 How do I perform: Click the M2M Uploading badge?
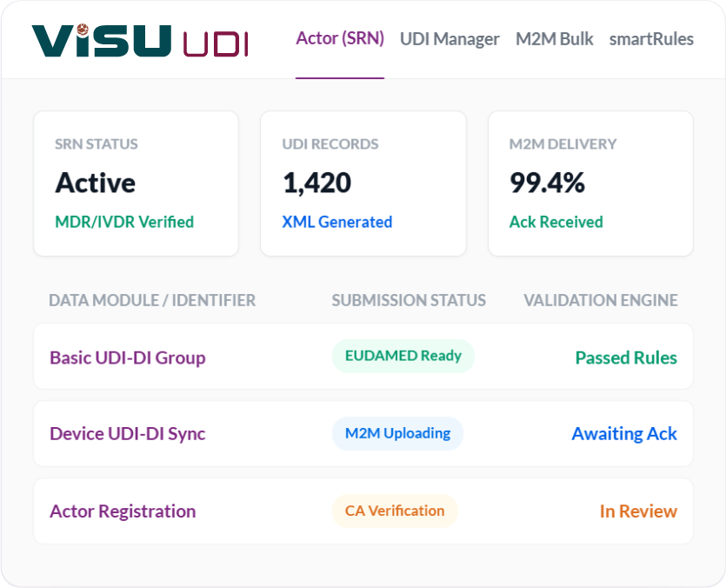pos(397,433)
